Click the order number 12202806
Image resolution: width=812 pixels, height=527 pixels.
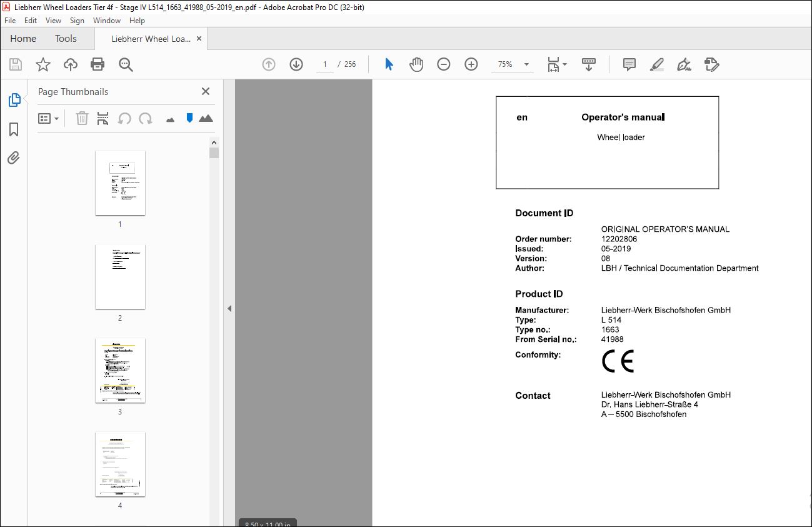[619, 239]
